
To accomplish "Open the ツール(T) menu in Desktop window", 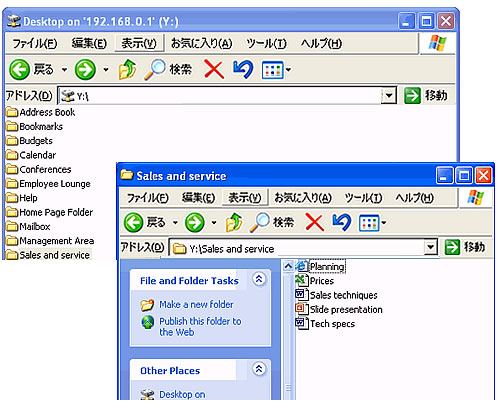I will click(266, 44).
